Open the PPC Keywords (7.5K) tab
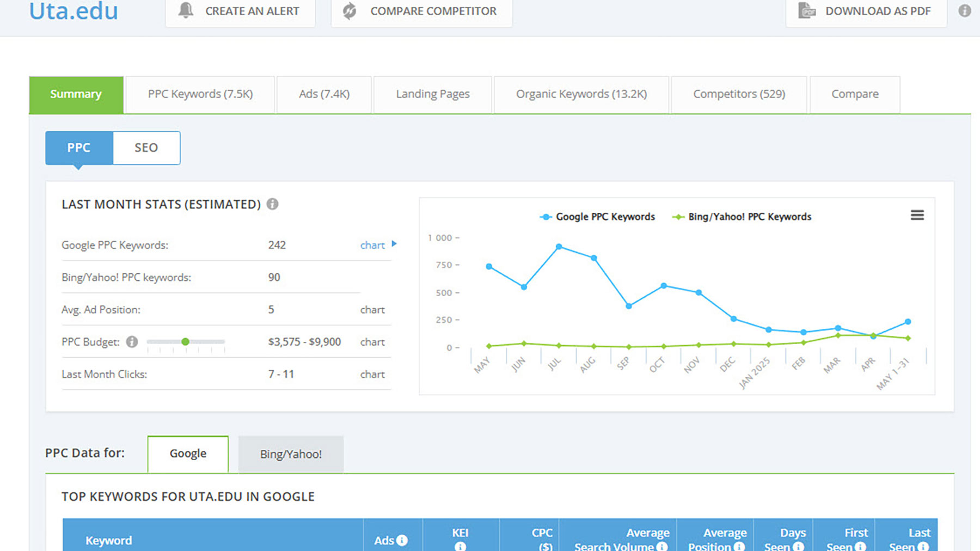The height and width of the screenshot is (551, 980). [x=200, y=95]
